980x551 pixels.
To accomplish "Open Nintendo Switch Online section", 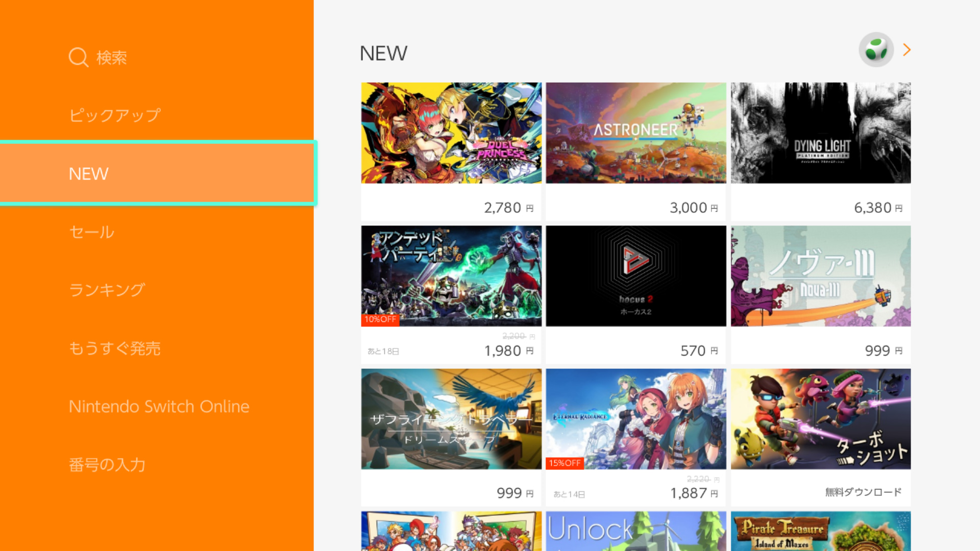I will coord(159,406).
